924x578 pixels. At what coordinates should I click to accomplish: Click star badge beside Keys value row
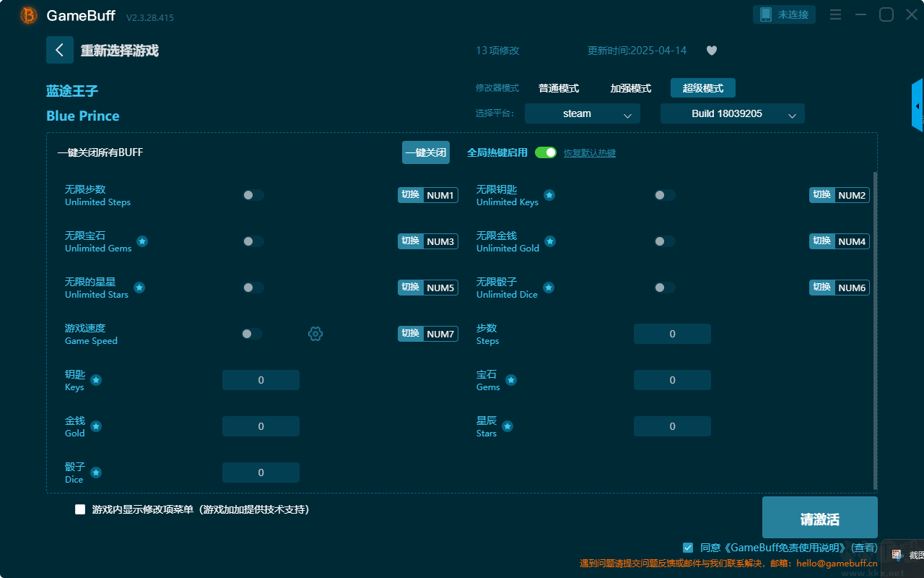[x=96, y=380]
